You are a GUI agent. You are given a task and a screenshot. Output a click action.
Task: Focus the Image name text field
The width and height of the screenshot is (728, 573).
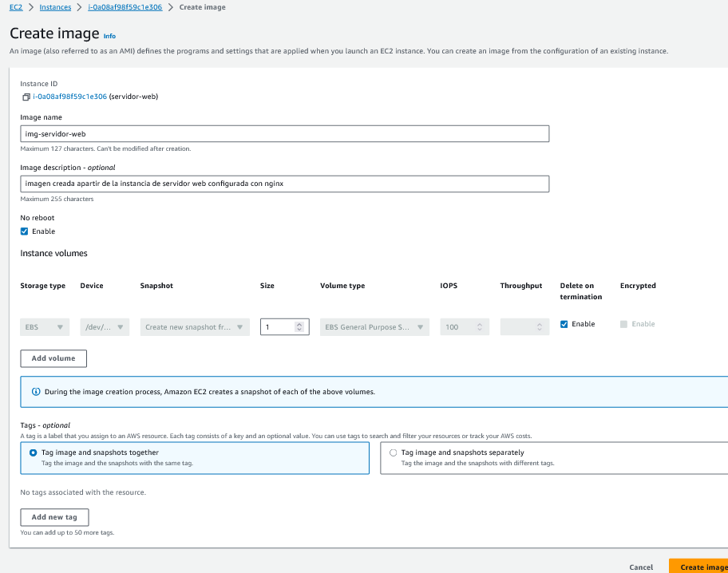coord(284,134)
